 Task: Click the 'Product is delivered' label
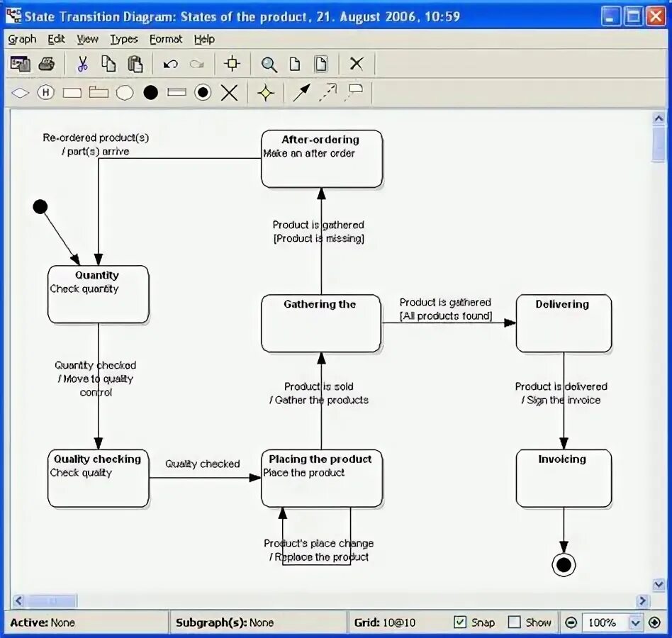pyautogui.click(x=561, y=386)
